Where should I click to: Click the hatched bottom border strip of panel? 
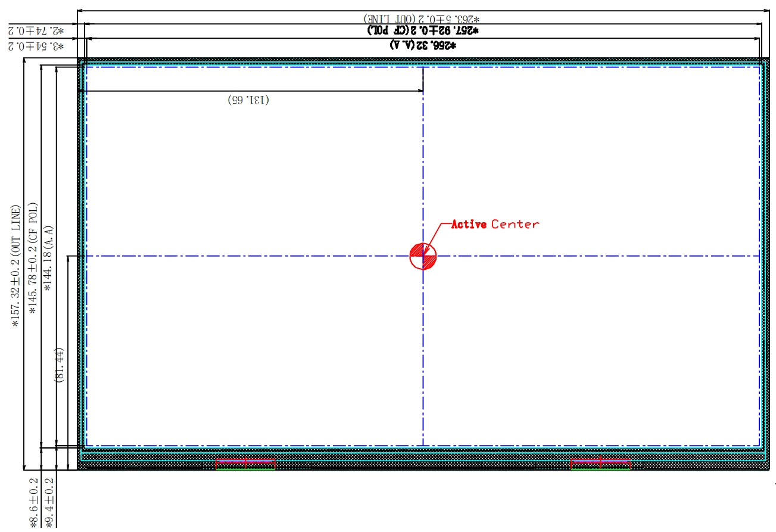(417, 466)
